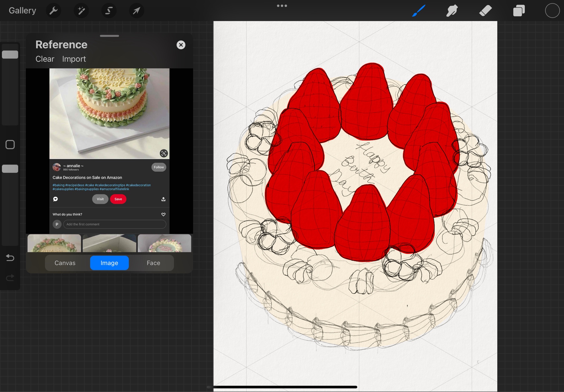
Task: Select the Smudge finger tool
Action: point(452,11)
